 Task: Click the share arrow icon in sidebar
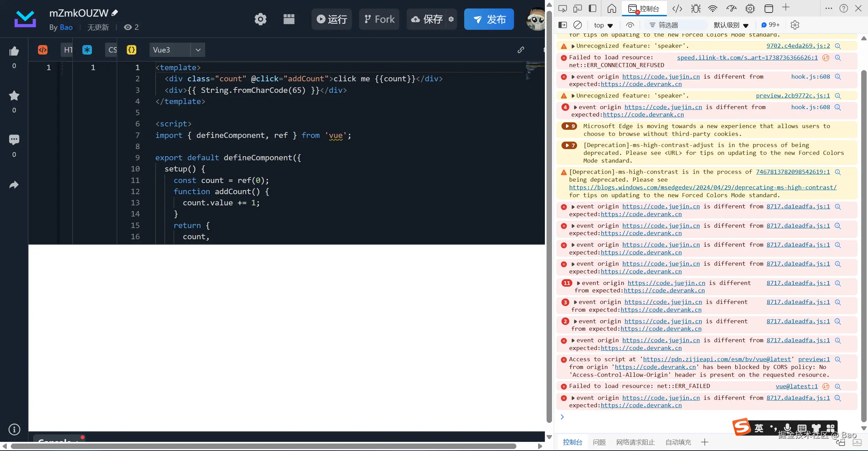pyautogui.click(x=14, y=185)
